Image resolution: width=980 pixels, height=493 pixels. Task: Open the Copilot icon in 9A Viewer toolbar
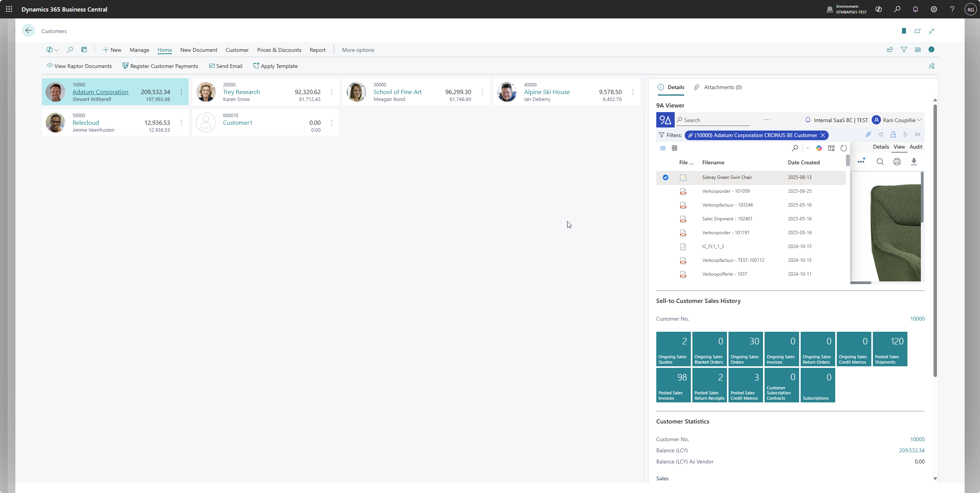819,148
